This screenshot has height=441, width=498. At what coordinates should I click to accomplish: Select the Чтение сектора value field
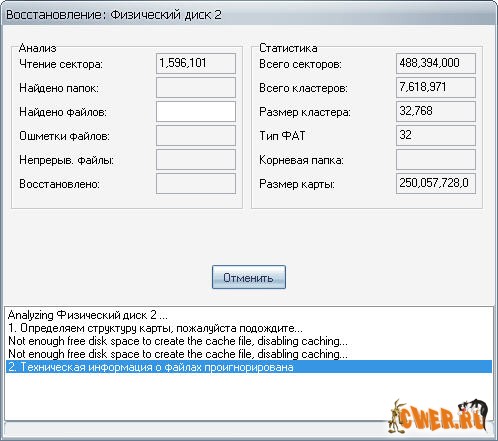pyautogui.click(x=196, y=63)
